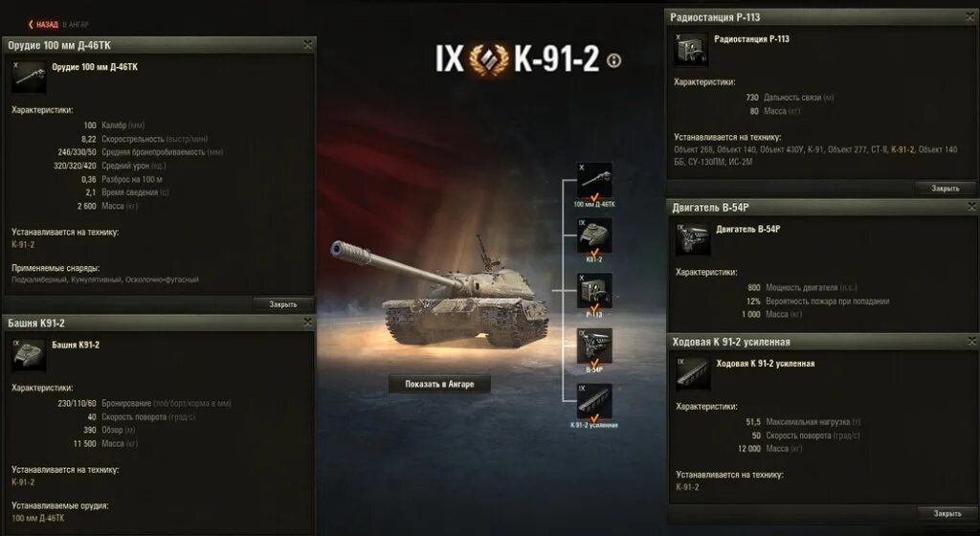Go back with the Назад link
The image size is (980, 536).
(43, 24)
